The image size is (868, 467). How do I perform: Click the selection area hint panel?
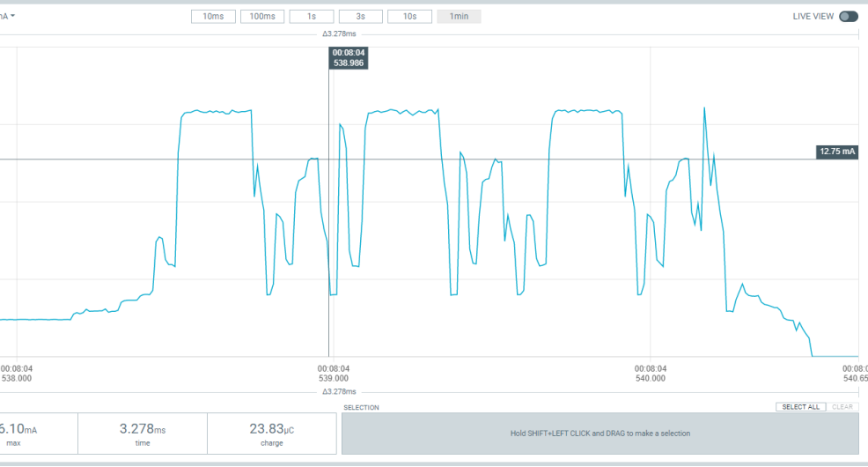click(x=600, y=434)
